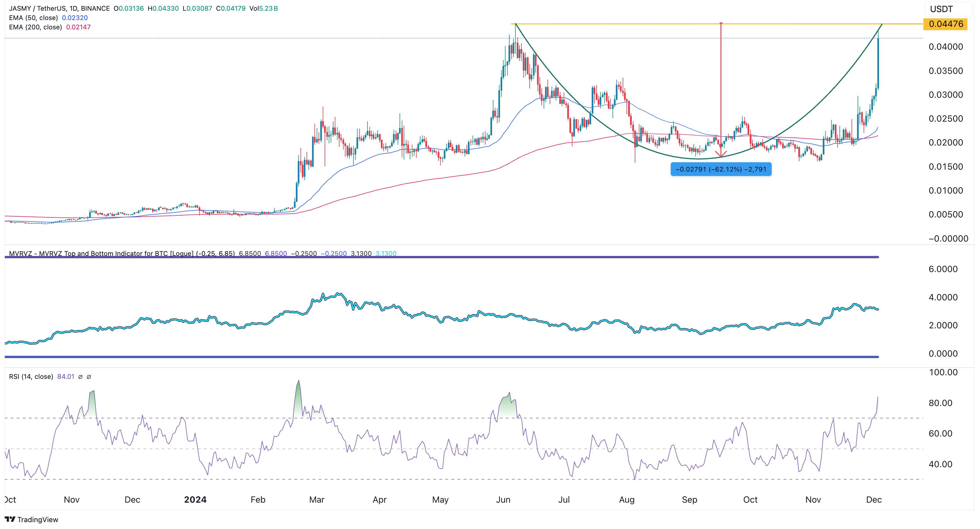The width and height of the screenshot is (980, 529).
Task: Click the 2024 label on time axis
Action: (195, 500)
